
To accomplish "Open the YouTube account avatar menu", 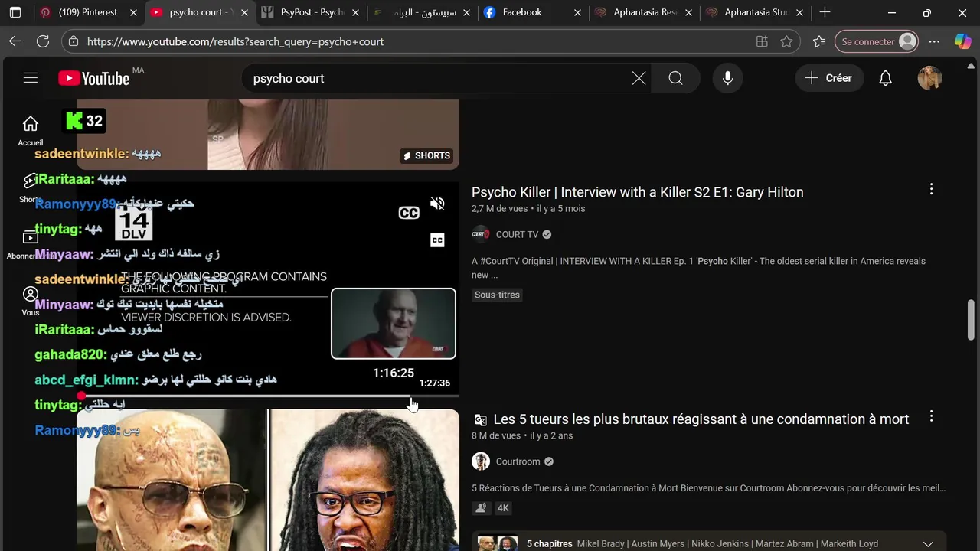I will 929,78.
